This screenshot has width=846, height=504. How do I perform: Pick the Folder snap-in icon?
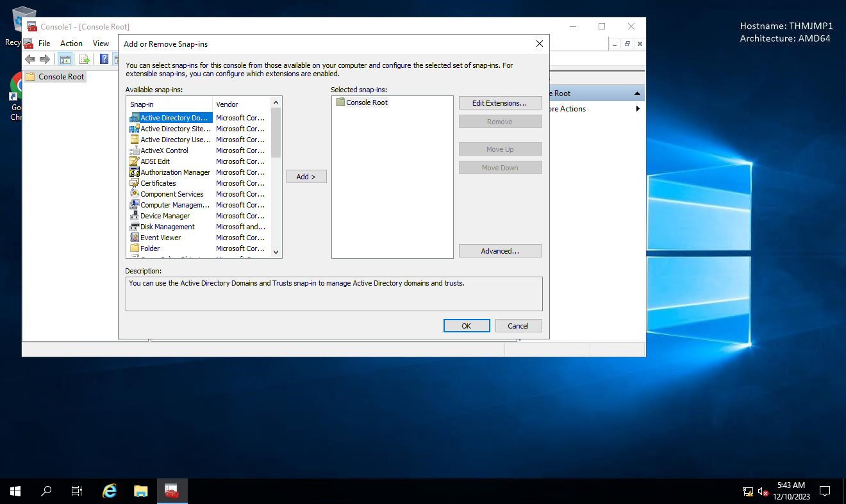coord(135,248)
